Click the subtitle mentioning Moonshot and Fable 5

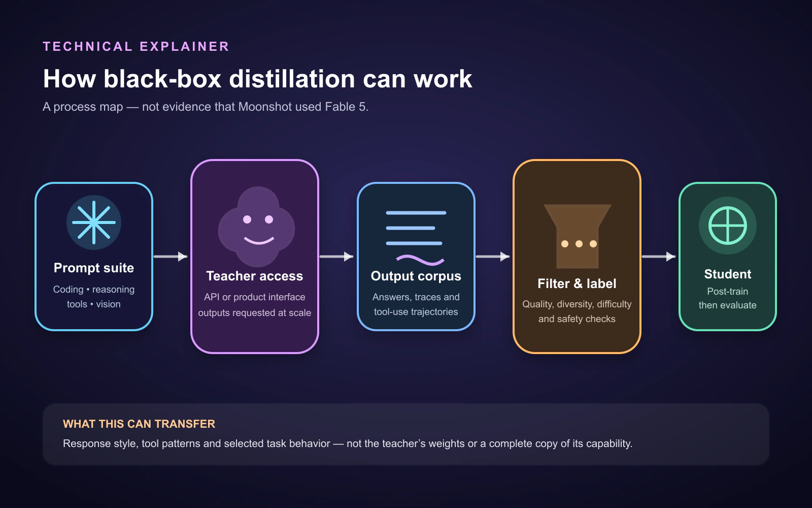point(206,107)
